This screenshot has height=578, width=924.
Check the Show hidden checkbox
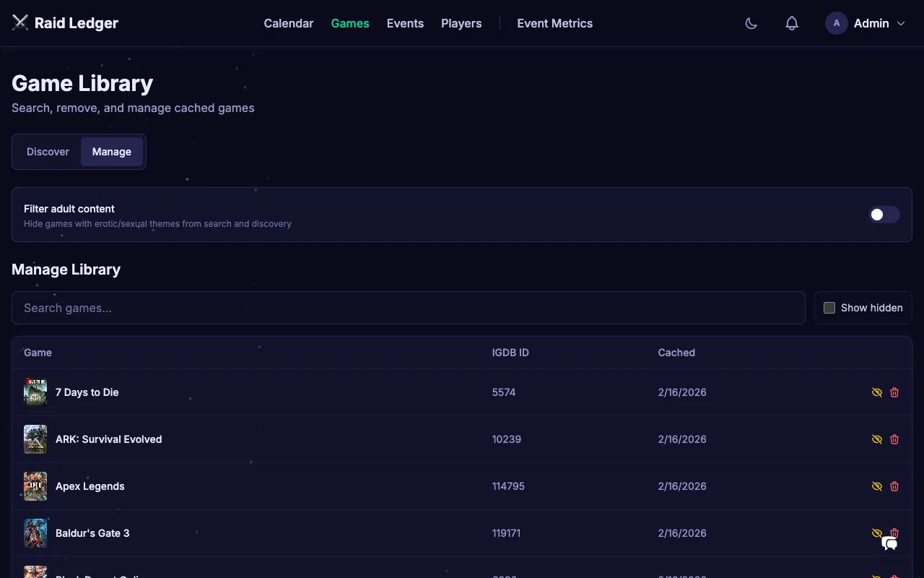(x=829, y=308)
